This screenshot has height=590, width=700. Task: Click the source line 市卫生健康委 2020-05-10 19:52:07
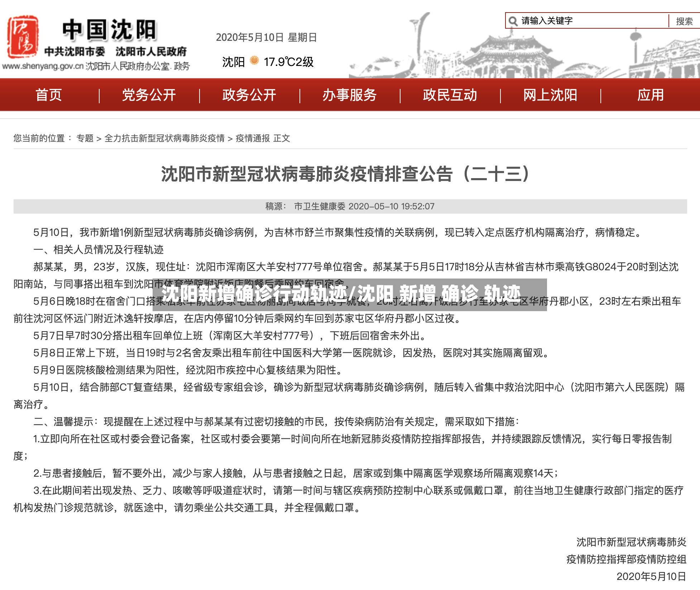pyautogui.click(x=364, y=206)
